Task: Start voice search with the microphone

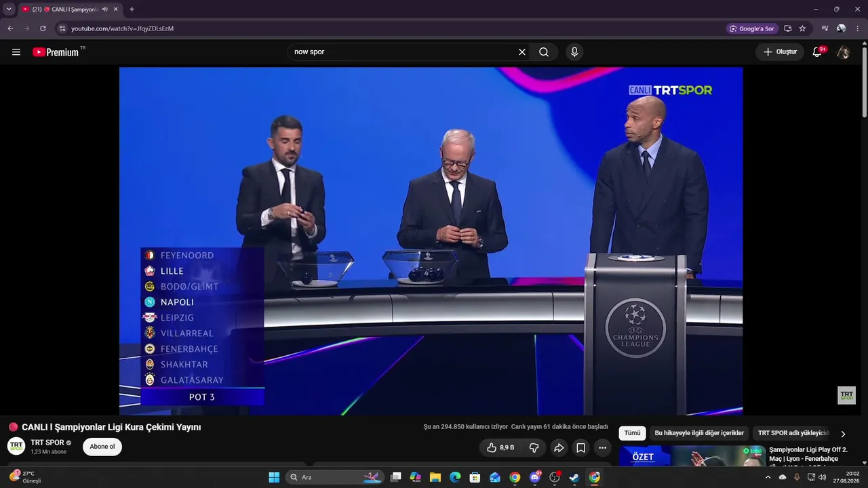Action: point(574,52)
